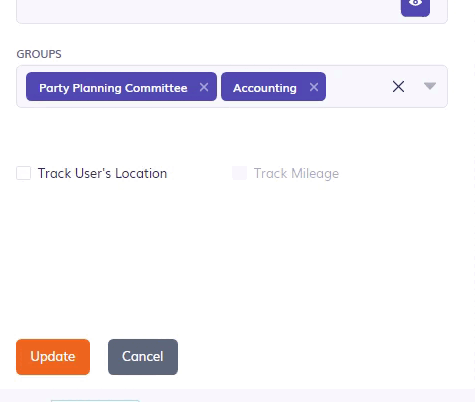Save changes with the Update button
Viewport: 475px width, 402px height.
click(53, 357)
